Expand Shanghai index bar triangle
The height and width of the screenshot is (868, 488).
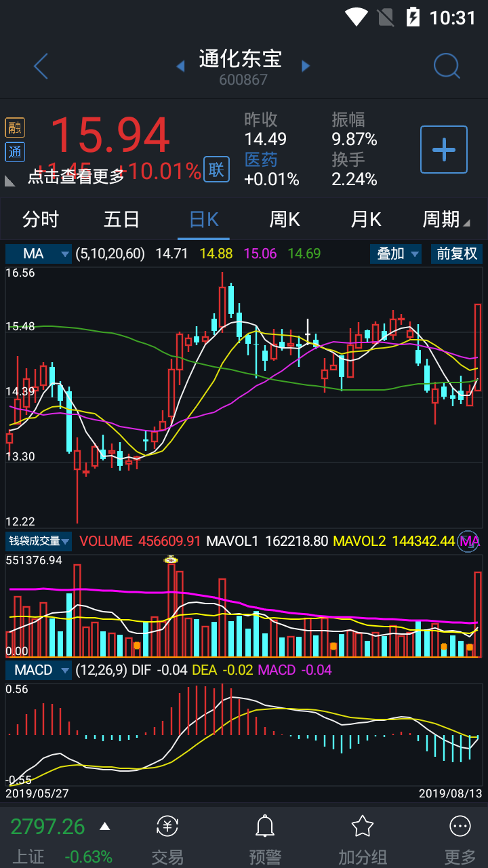104,826
